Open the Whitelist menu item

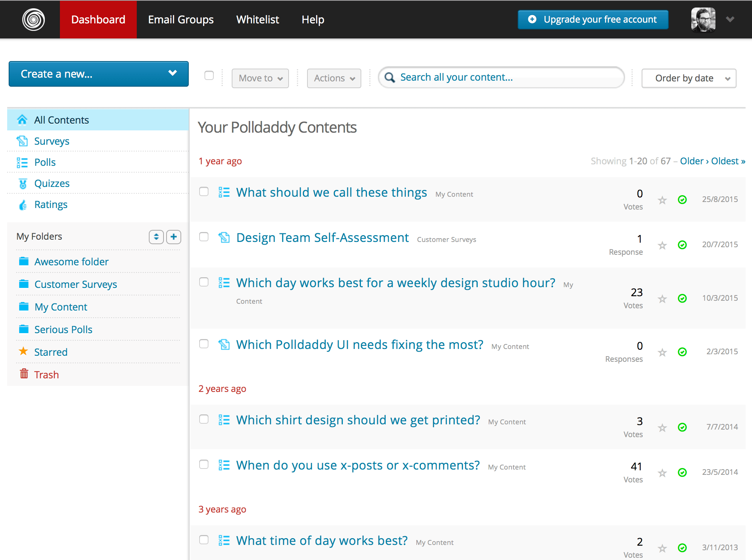click(257, 20)
